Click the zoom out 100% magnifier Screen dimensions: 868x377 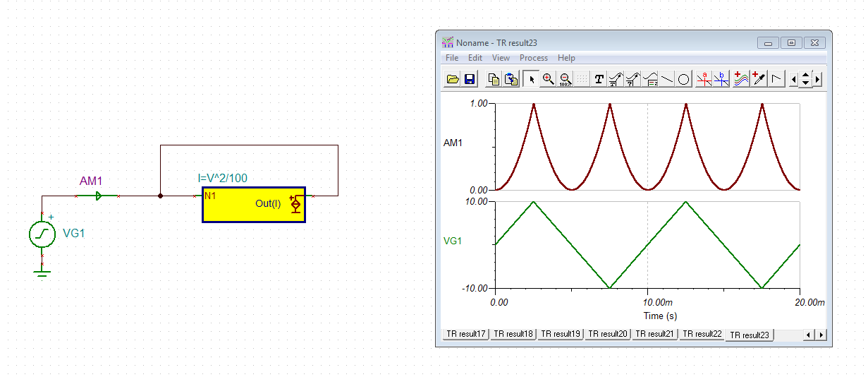[565, 79]
